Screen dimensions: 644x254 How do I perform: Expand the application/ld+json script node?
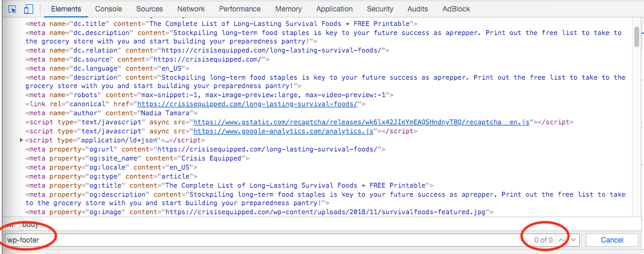tap(21, 141)
